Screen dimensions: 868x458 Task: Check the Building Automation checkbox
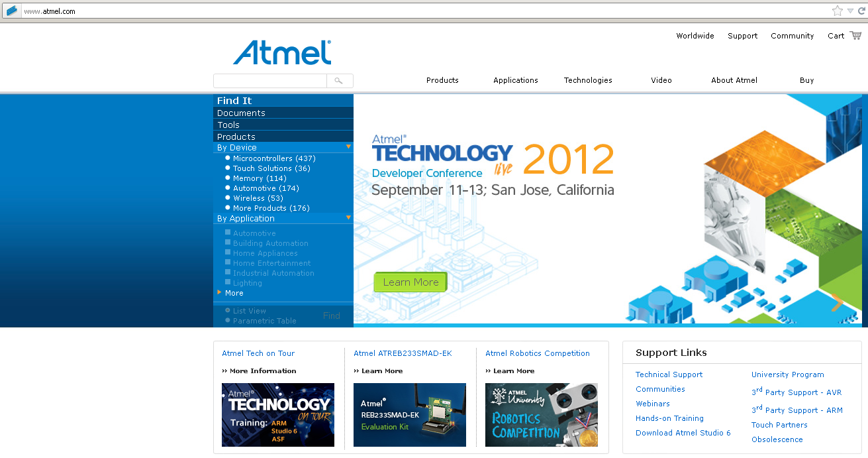point(228,243)
